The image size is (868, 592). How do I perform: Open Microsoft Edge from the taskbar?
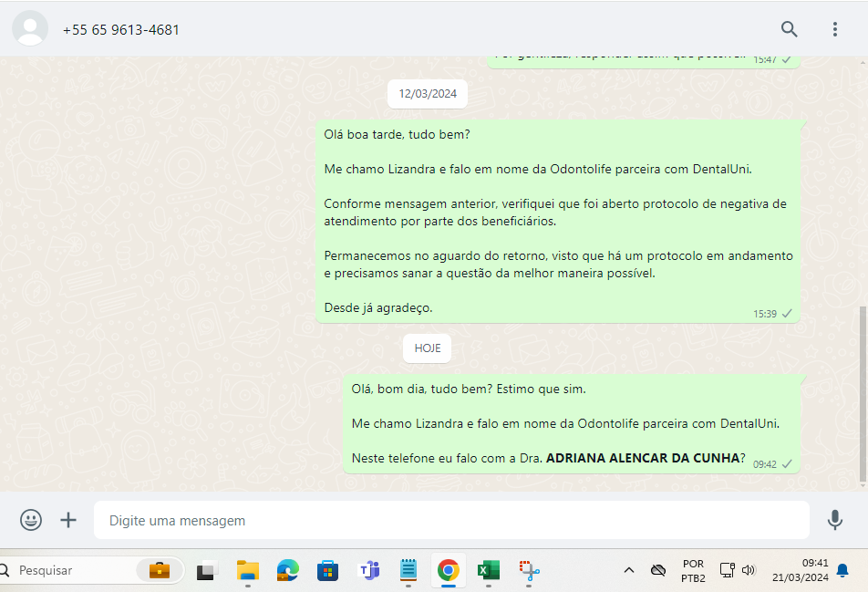click(288, 570)
